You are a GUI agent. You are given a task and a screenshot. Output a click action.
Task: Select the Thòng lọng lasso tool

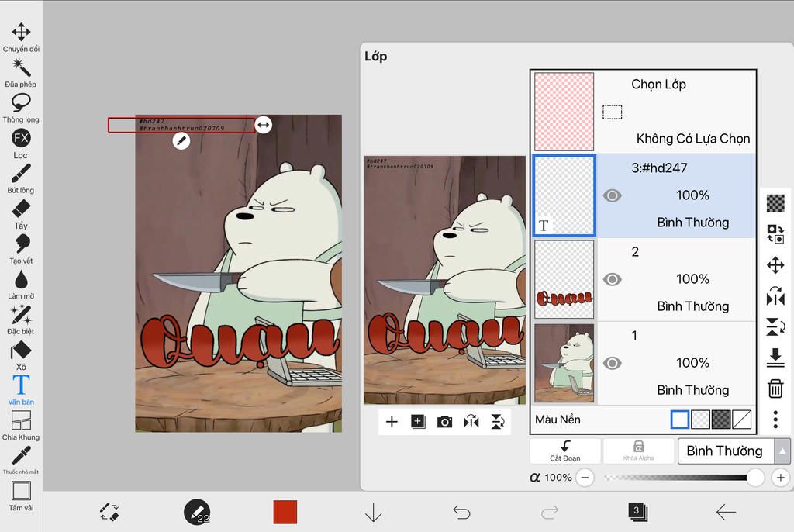click(21, 108)
